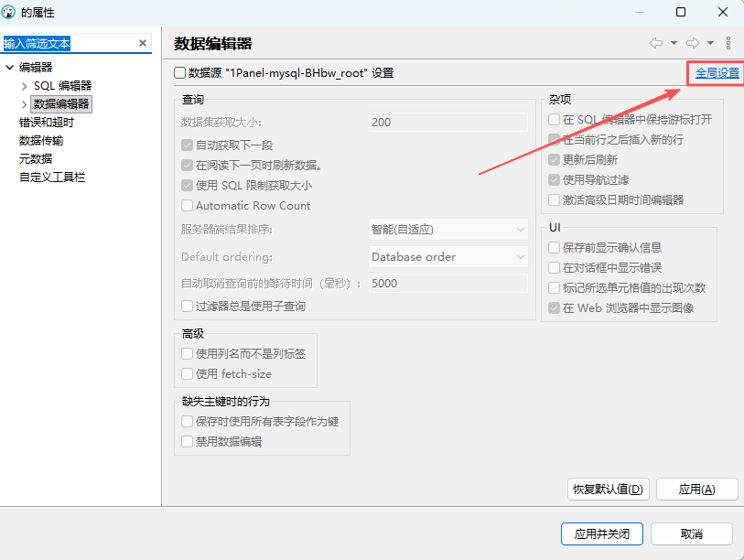Open the 服务器端结果排序 dropdown
The height and width of the screenshot is (560, 744).
click(447, 230)
